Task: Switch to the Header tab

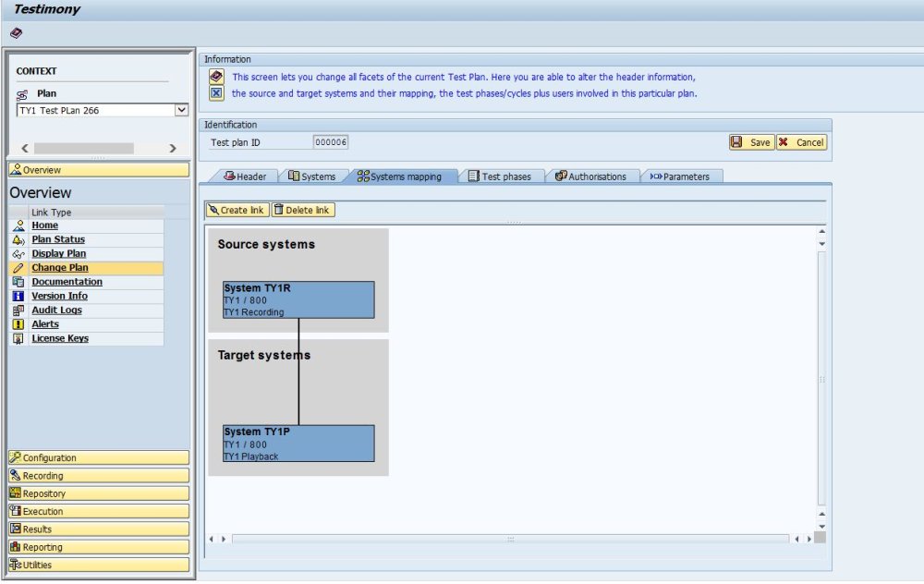Action: pos(245,176)
